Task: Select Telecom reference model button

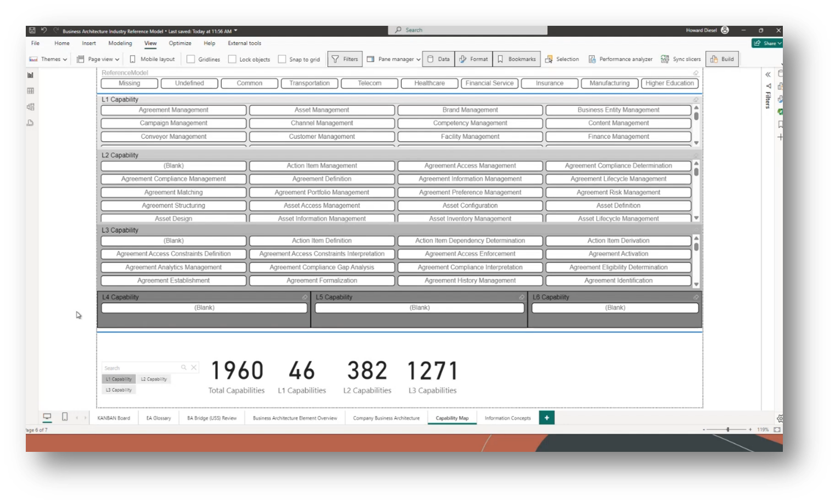Action: (369, 83)
